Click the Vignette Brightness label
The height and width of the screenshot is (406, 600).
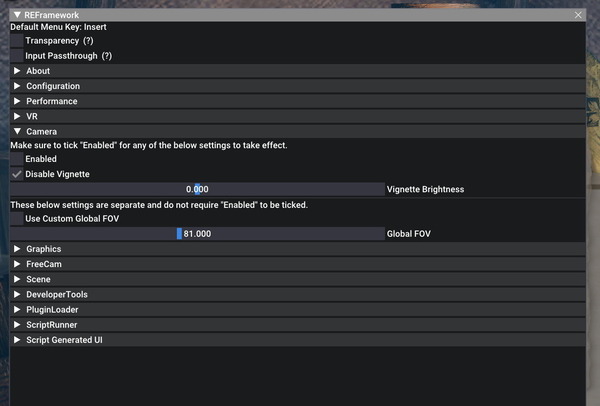(x=426, y=189)
